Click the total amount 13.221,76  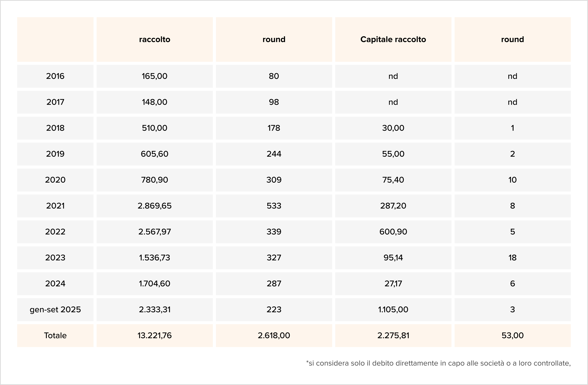pyautogui.click(x=154, y=335)
